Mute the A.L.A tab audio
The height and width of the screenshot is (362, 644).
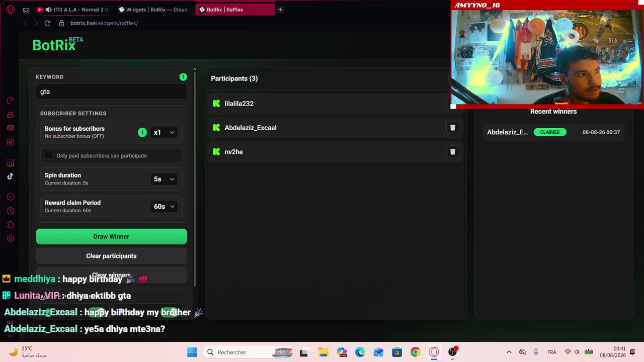[48, 10]
